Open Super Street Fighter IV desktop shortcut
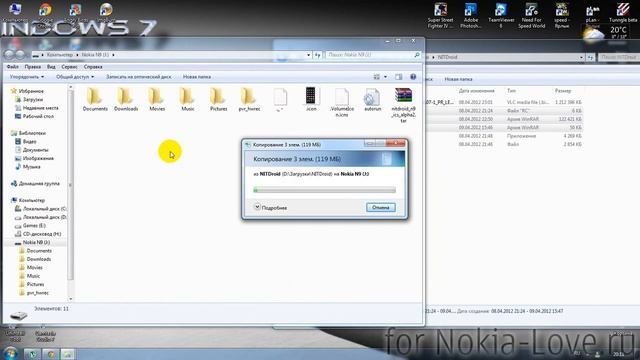640x360 pixels. 440,16
